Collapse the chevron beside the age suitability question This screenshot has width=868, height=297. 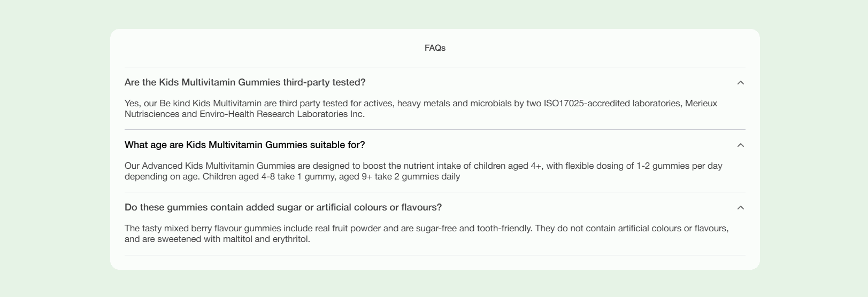[740, 145]
